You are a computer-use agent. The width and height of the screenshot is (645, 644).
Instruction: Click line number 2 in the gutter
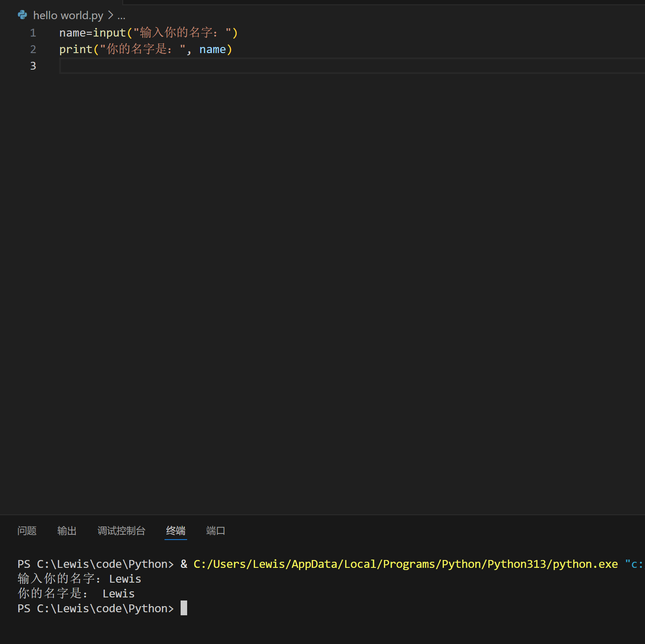tap(33, 50)
